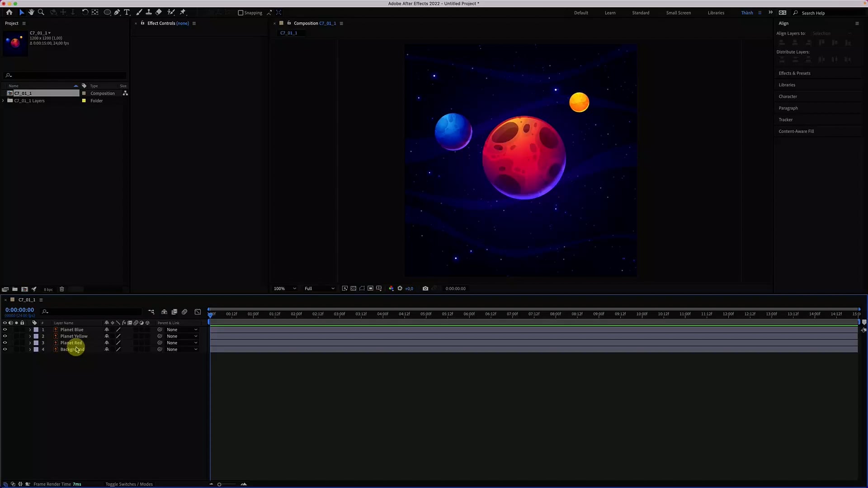Go to the Home screen icon
This screenshot has height=488, width=868.
(9, 12)
